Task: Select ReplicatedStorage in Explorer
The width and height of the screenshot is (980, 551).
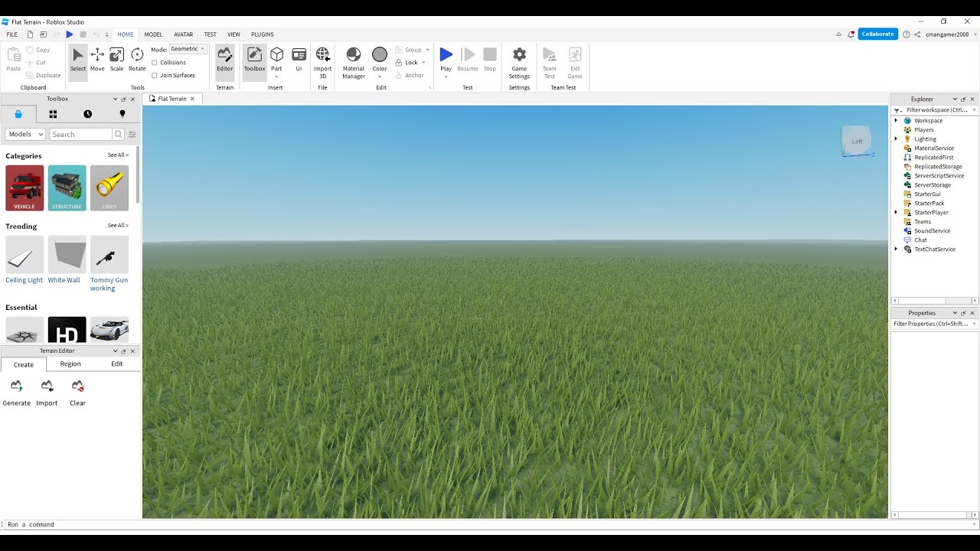Action: tap(938, 167)
